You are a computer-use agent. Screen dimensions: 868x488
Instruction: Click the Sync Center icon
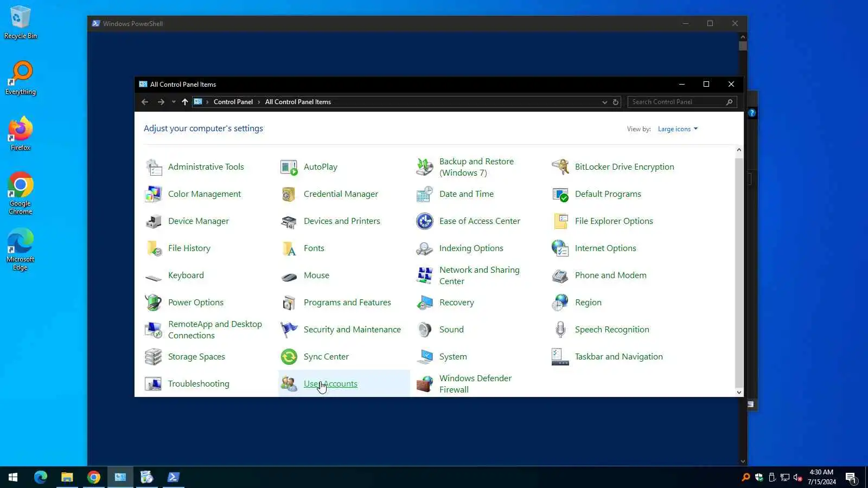[289, 357]
